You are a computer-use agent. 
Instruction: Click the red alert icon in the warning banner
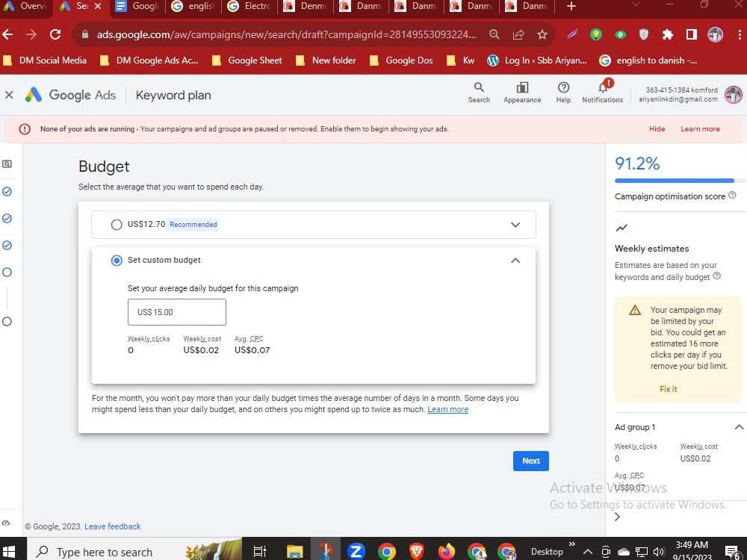[x=25, y=129]
